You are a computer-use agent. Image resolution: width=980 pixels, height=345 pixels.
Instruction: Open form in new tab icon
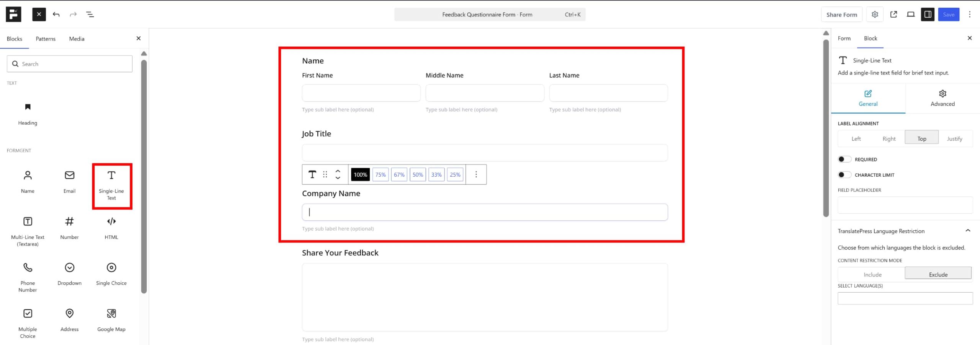point(894,15)
